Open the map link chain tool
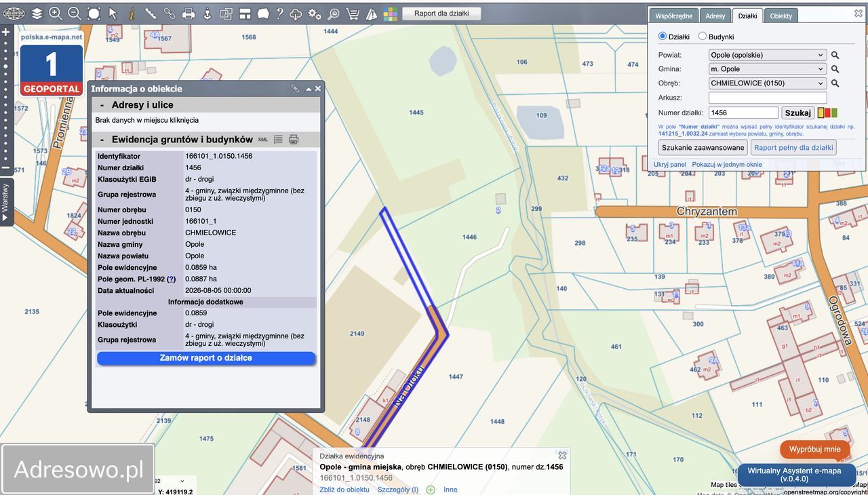Viewport: 868px width, 495px height. point(170,14)
